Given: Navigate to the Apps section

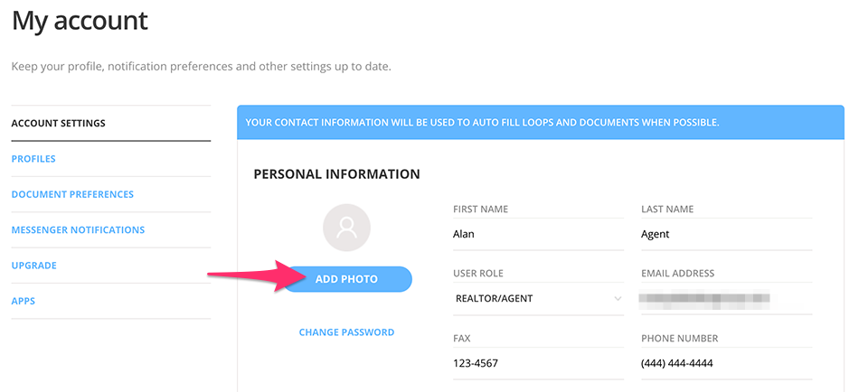Looking at the screenshot, I should point(24,301).
